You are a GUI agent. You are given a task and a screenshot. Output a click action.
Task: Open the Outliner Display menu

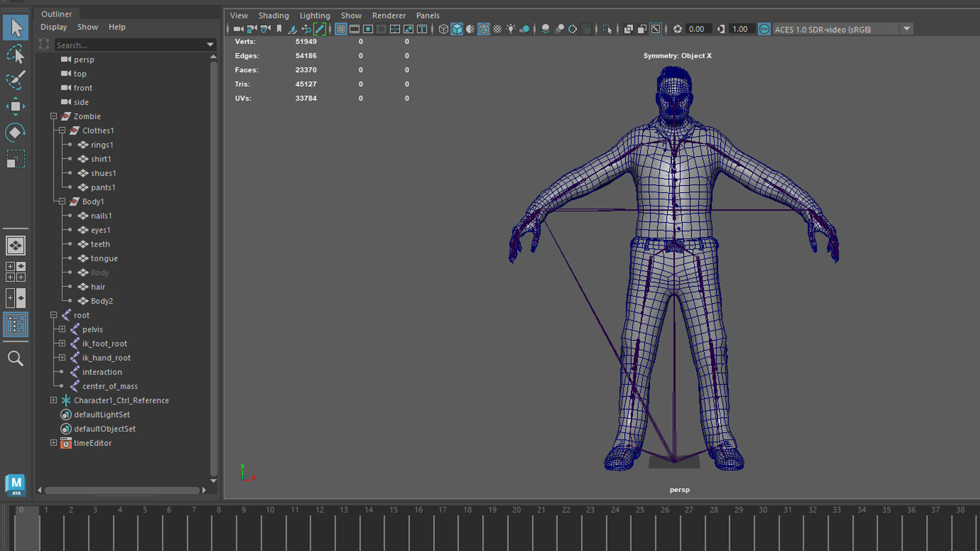(54, 27)
